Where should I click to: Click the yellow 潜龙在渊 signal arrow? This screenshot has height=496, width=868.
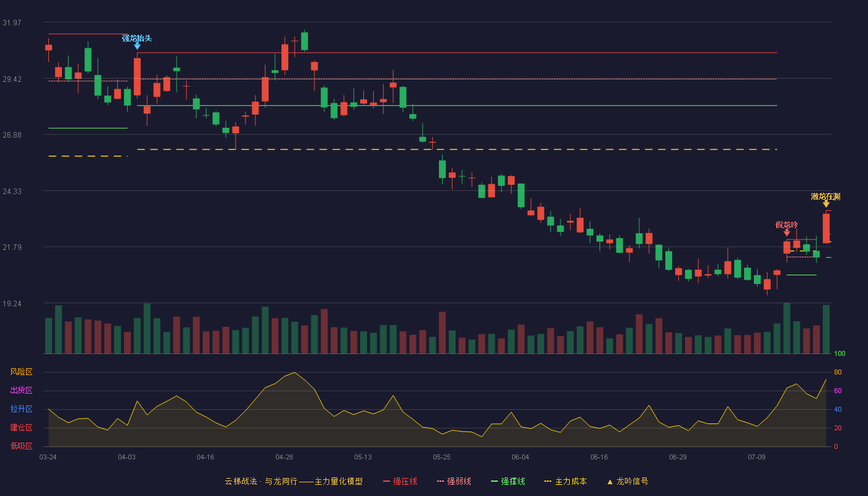(x=826, y=204)
